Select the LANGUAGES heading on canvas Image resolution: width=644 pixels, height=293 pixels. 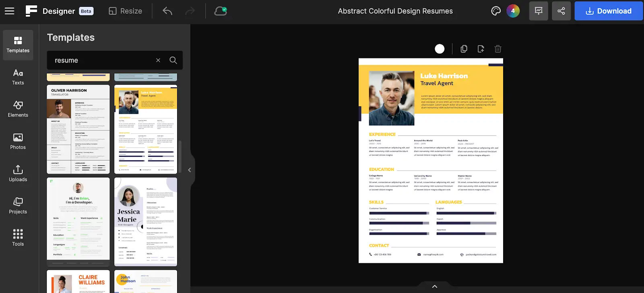(x=449, y=202)
